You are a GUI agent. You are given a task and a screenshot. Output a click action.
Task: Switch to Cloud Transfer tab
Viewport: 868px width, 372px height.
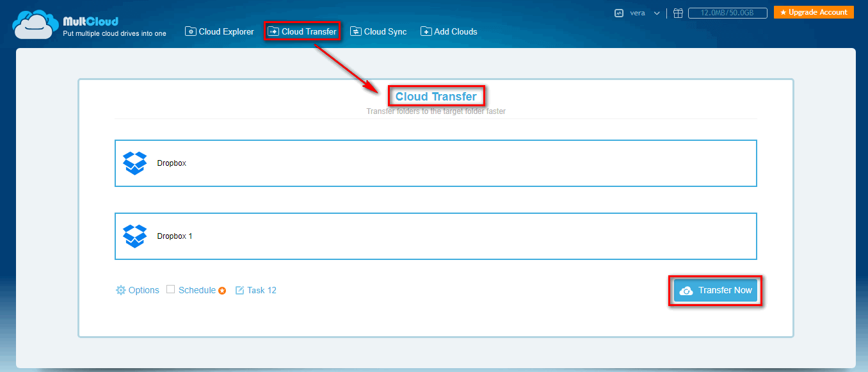pyautogui.click(x=302, y=31)
